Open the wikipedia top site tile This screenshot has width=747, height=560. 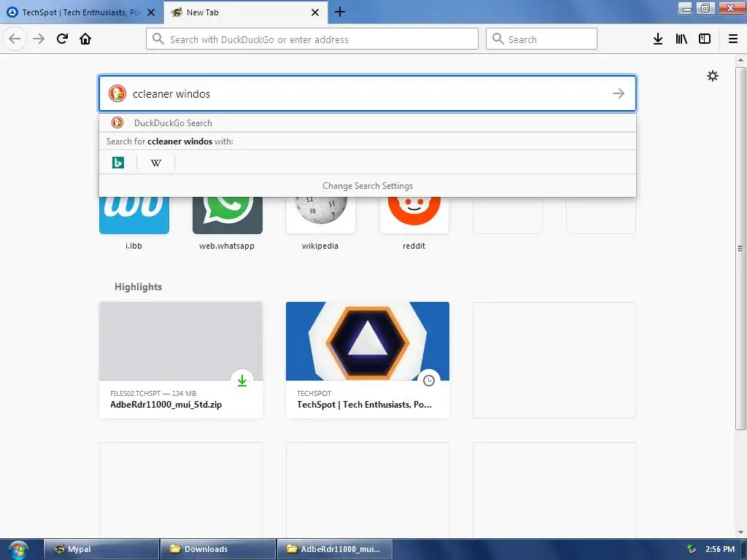pyautogui.click(x=321, y=215)
